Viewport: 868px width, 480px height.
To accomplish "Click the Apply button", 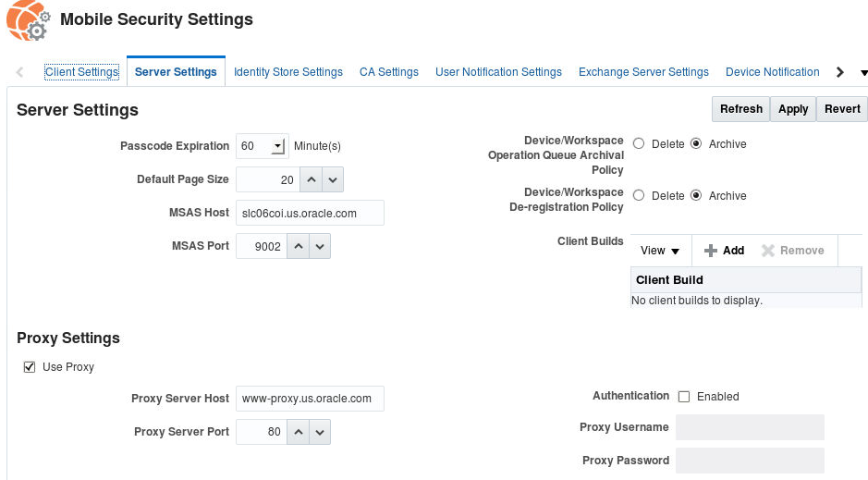I will point(793,109).
